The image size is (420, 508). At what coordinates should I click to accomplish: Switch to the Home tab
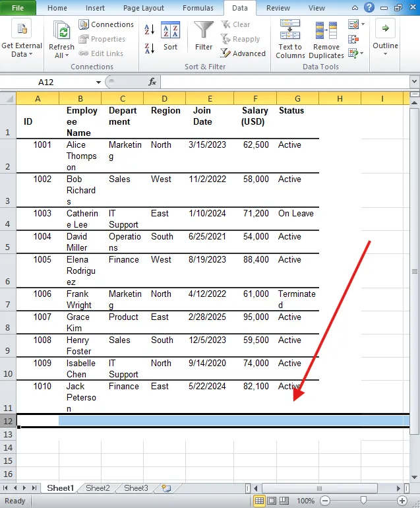tap(57, 8)
